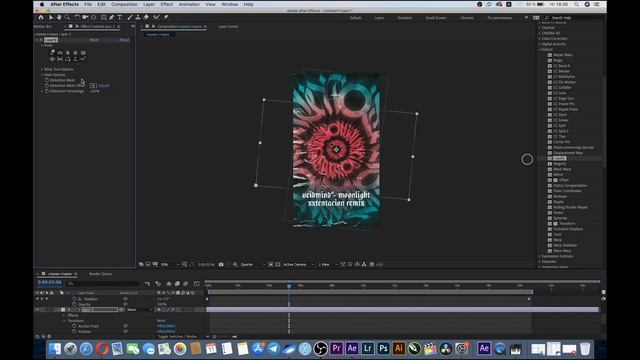Viewport: 640px width, 360px height.
Task: Open After Effects from the dock
Action: point(352,349)
